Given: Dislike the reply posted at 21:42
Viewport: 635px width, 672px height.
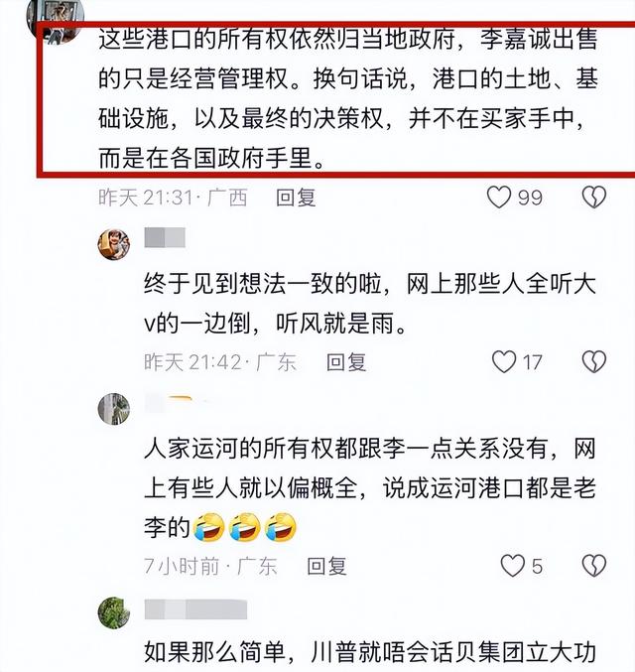Looking at the screenshot, I should [x=594, y=361].
